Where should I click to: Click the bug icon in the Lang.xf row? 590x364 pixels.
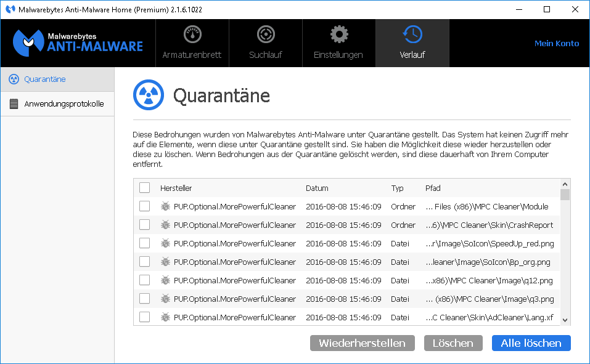point(165,317)
